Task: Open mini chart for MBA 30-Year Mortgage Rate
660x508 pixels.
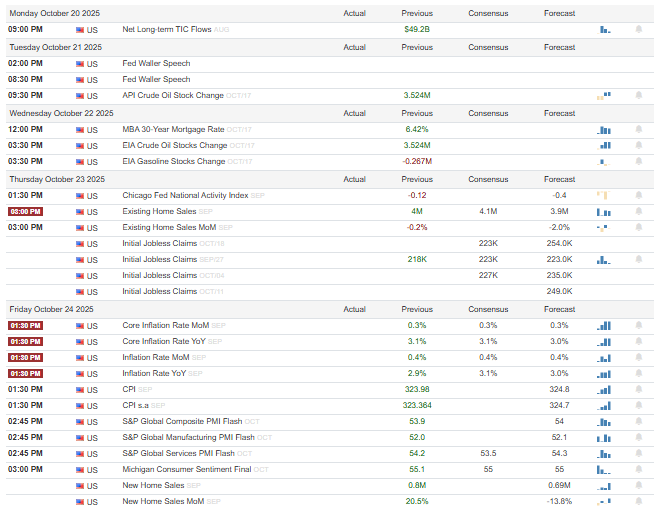Action: (x=604, y=130)
